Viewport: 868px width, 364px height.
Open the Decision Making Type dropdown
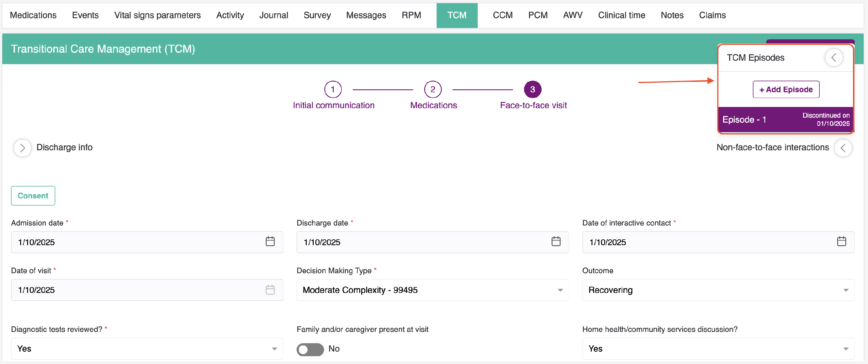(432, 290)
